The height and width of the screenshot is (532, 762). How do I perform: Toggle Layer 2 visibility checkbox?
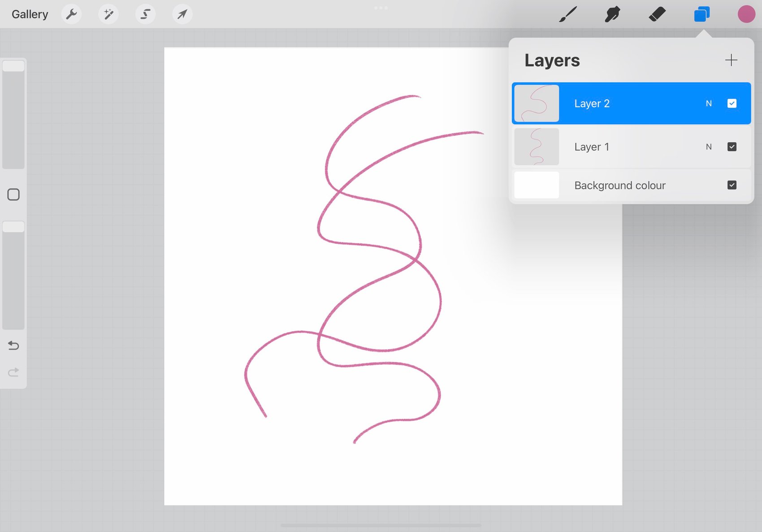pyautogui.click(x=732, y=104)
